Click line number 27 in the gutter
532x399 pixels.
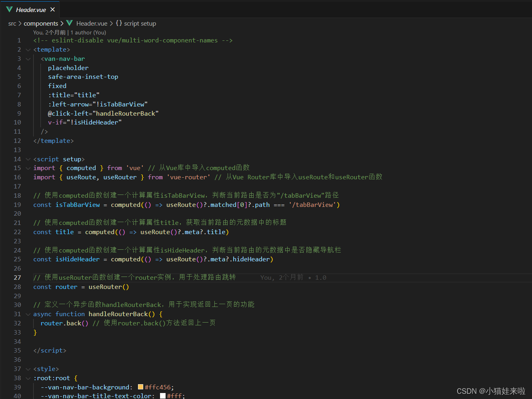(x=17, y=277)
